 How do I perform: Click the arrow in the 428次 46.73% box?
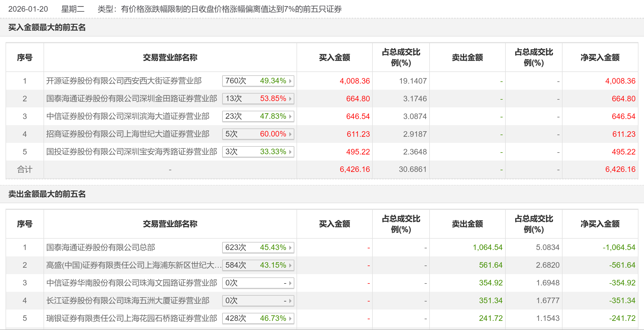[x=290, y=318]
